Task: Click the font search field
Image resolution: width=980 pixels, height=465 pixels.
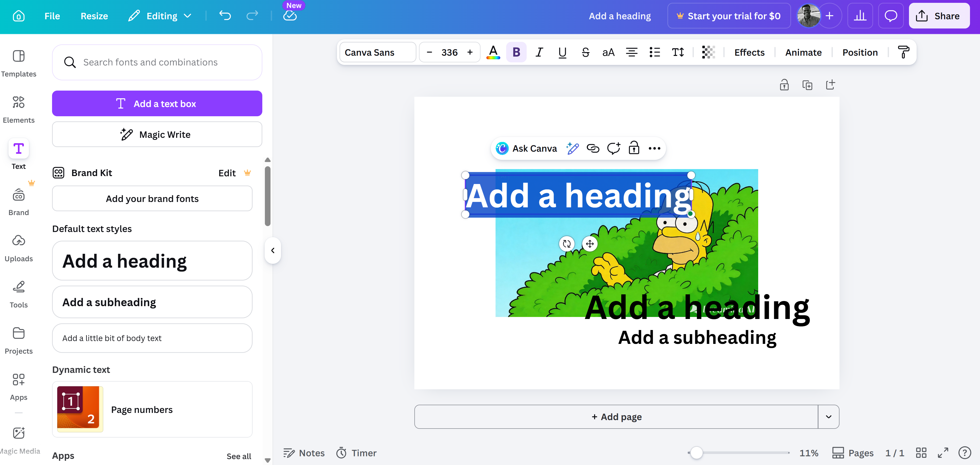Action: point(157,62)
